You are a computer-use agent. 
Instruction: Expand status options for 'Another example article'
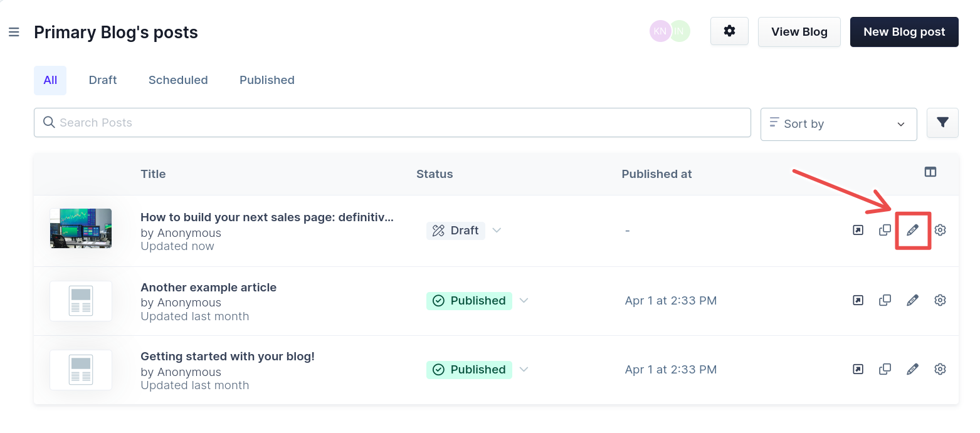pyautogui.click(x=524, y=301)
